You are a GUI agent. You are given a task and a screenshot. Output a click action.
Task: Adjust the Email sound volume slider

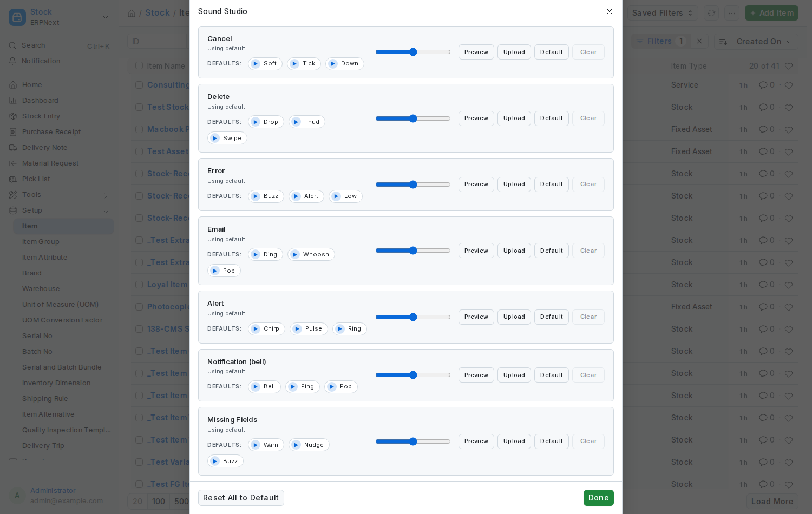point(413,251)
